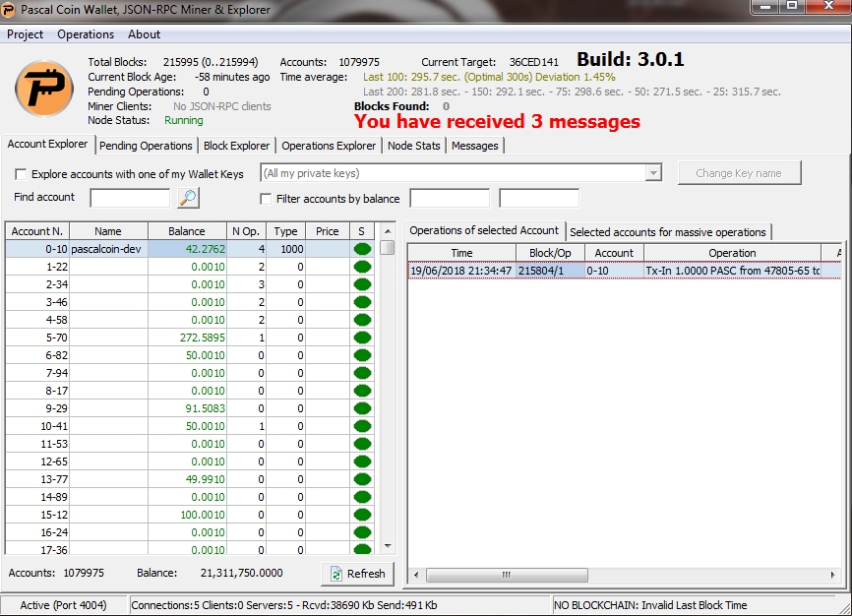The image size is (852, 616).
Task: Click green status dot for account 2-34
Action: (362, 284)
